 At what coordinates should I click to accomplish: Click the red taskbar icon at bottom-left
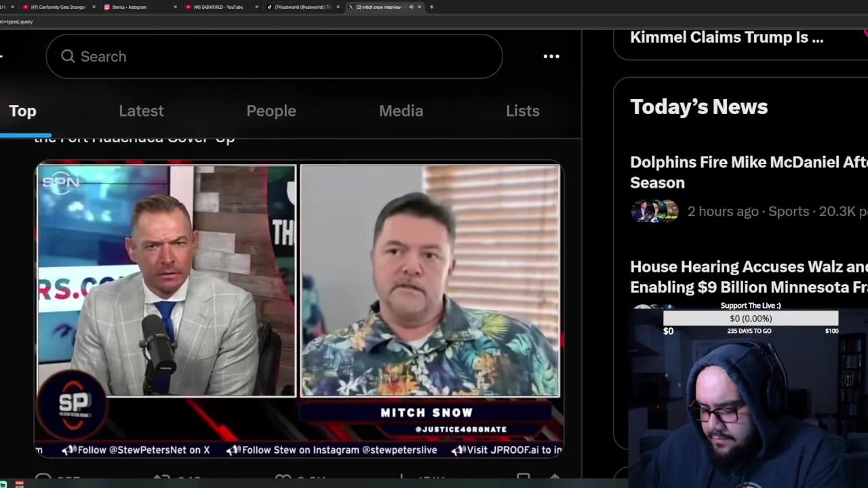tap(19, 484)
